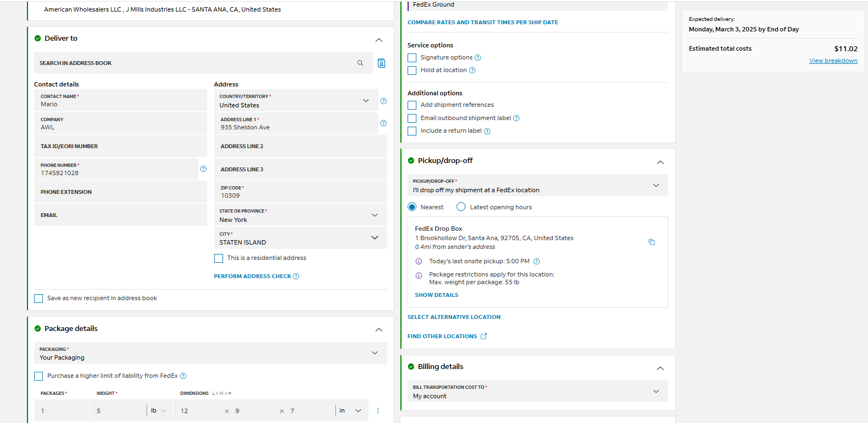Click the Contact Name field

121,100
